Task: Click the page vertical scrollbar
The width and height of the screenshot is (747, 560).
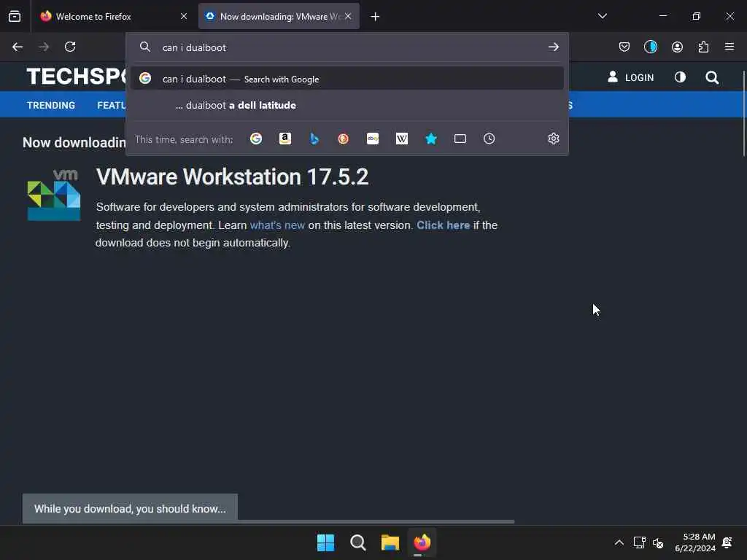Action: [x=743, y=113]
